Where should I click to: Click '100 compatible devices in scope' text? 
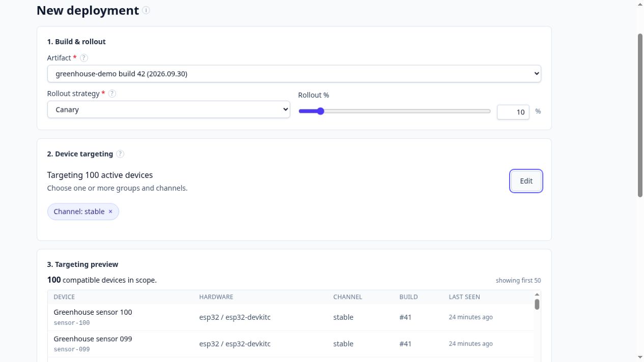pos(102,280)
